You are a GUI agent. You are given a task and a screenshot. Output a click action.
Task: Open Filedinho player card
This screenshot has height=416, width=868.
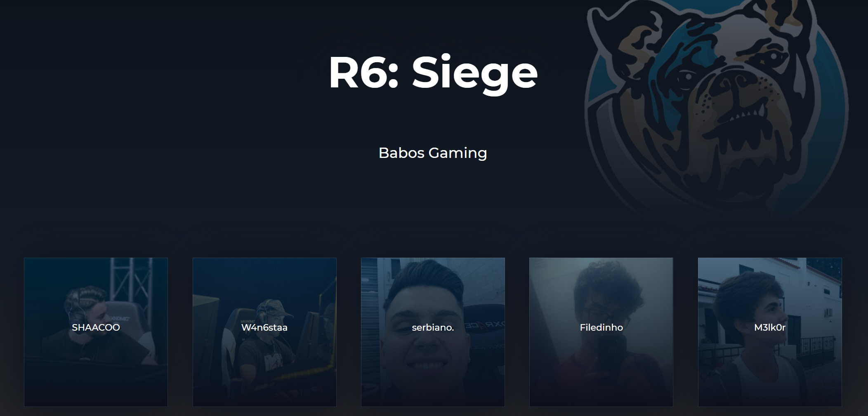coord(601,332)
